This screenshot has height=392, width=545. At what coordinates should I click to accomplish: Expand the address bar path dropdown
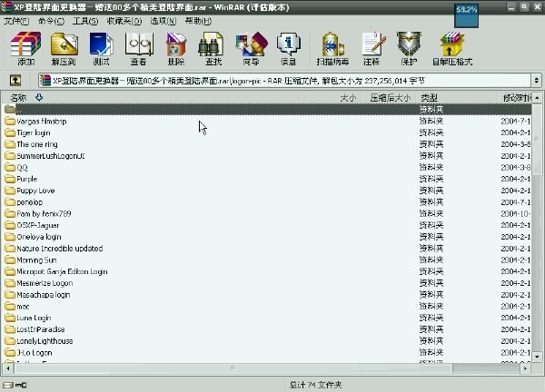[536, 81]
